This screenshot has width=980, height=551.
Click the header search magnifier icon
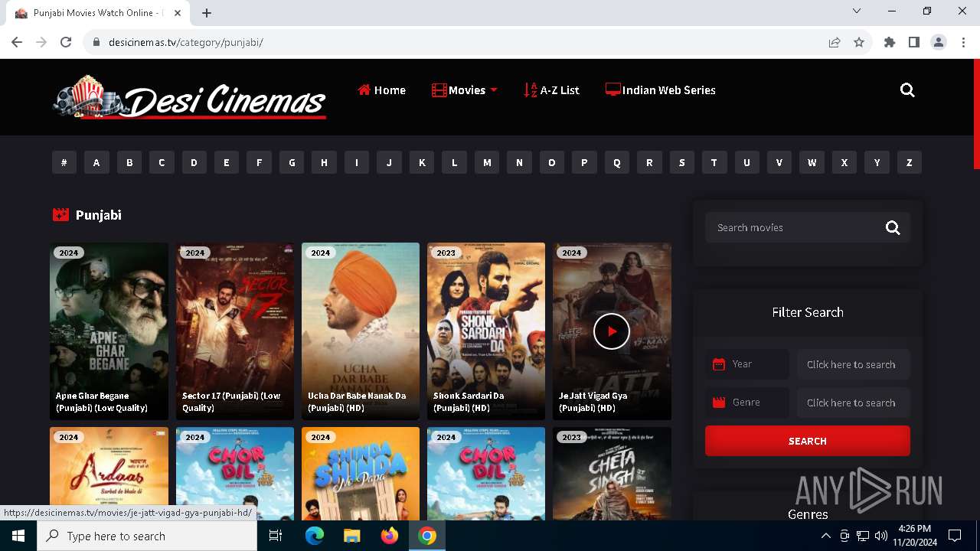pyautogui.click(x=907, y=90)
